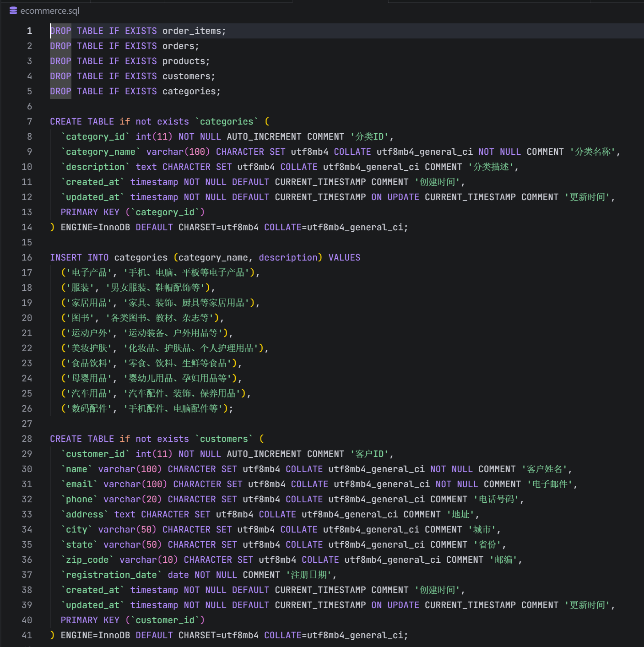Click the `email` column name on line 31
Viewport: 644px width, 647px height.
pos(79,484)
